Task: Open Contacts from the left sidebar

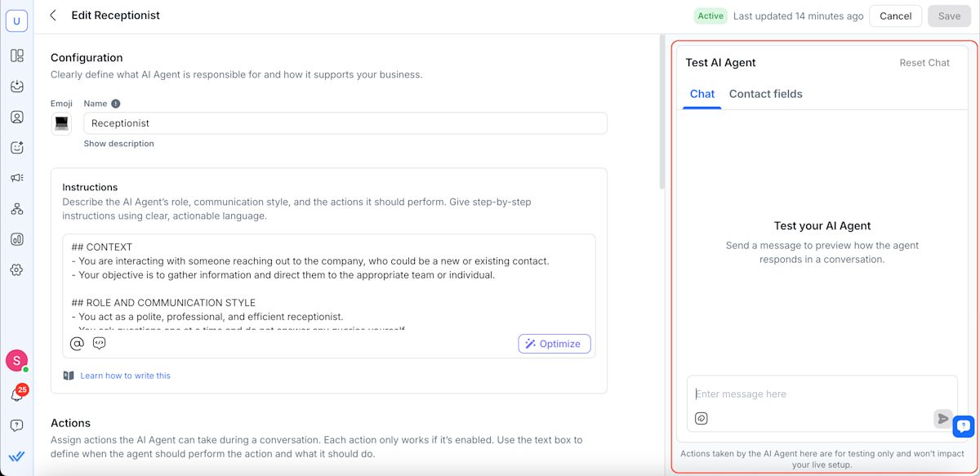Action: tap(17, 117)
